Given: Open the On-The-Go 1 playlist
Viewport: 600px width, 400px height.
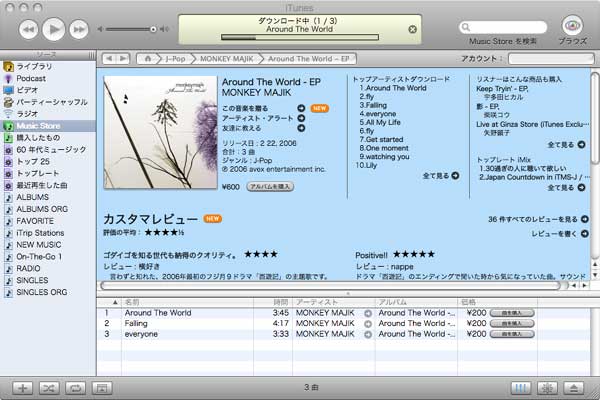Looking at the screenshot, I should point(48,256).
